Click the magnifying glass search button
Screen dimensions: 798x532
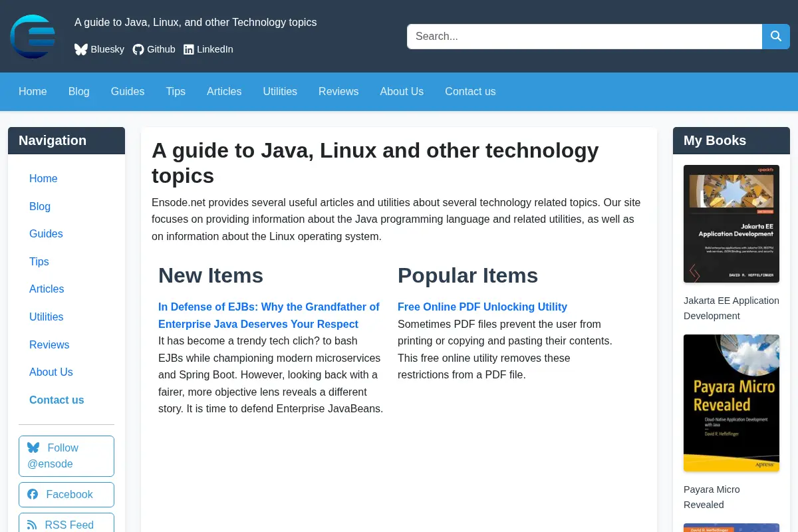click(776, 37)
